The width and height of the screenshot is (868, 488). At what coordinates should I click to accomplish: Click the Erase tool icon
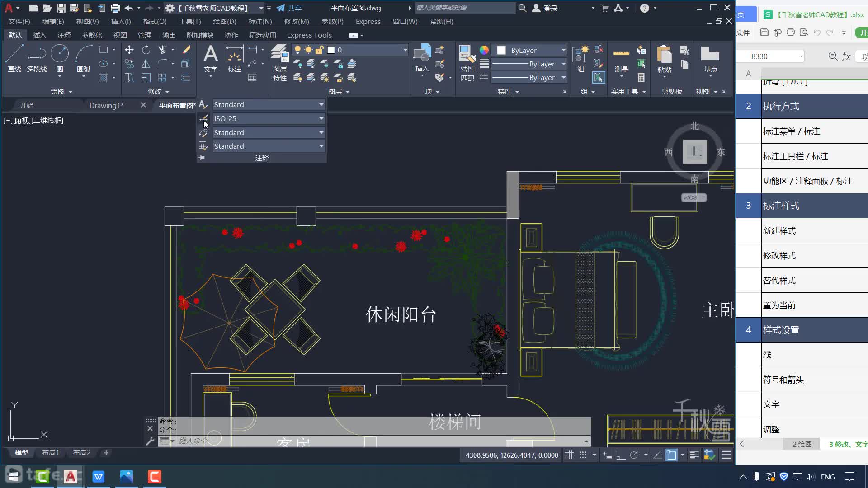(185, 50)
